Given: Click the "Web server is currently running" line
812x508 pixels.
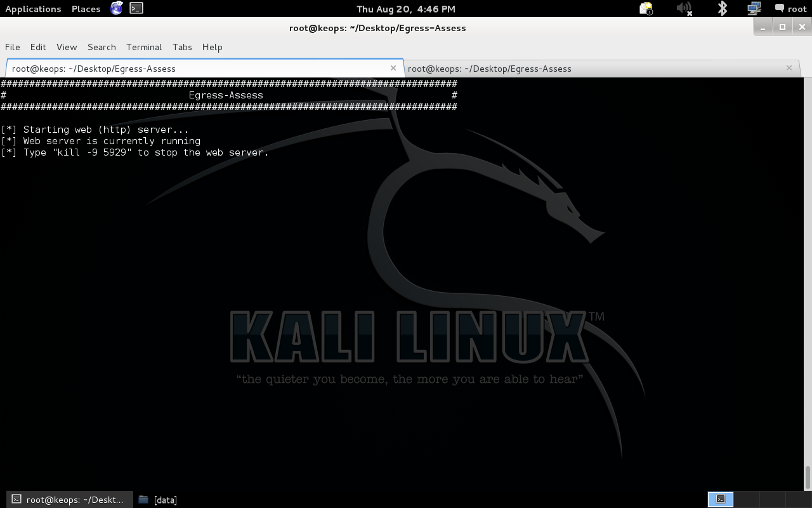Looking at the screenshot, I should click(x=101, y=141).
